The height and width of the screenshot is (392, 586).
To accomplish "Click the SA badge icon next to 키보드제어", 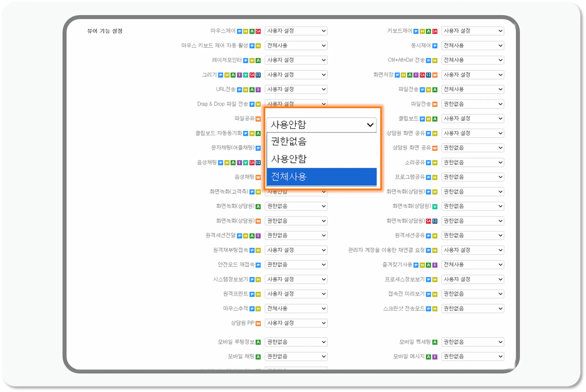I will 435,31.
